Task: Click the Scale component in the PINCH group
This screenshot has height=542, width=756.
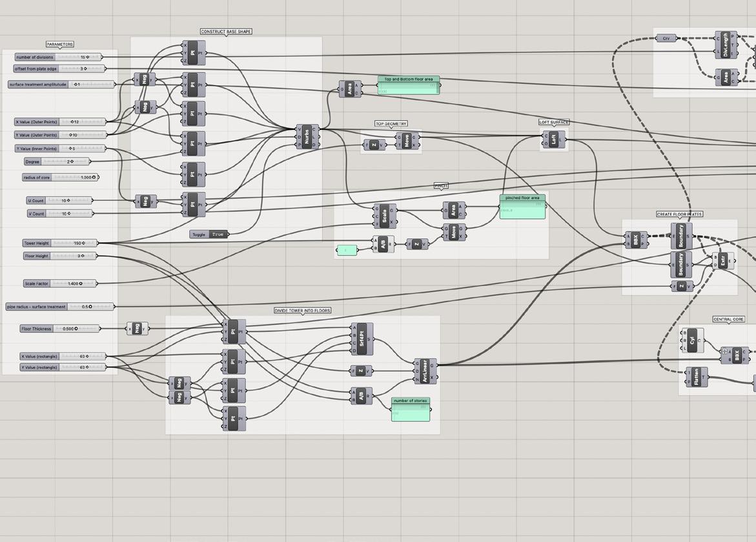Action: click(x=384, y=216)
